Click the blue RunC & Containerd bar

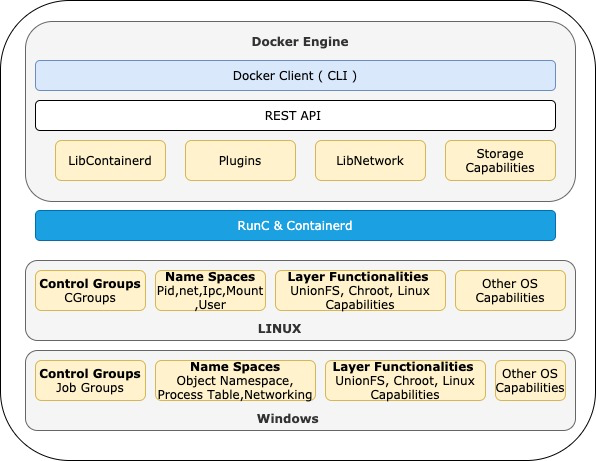tap(295, 225)
